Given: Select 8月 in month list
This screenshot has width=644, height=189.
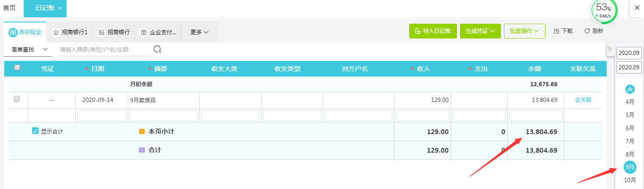Looking at the screenshot, I should point(630,154).
